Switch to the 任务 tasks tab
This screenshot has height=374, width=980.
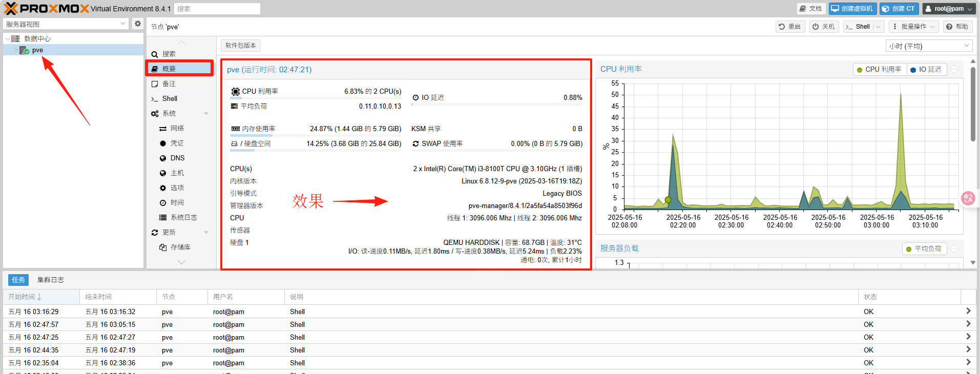tap(18, 280)
